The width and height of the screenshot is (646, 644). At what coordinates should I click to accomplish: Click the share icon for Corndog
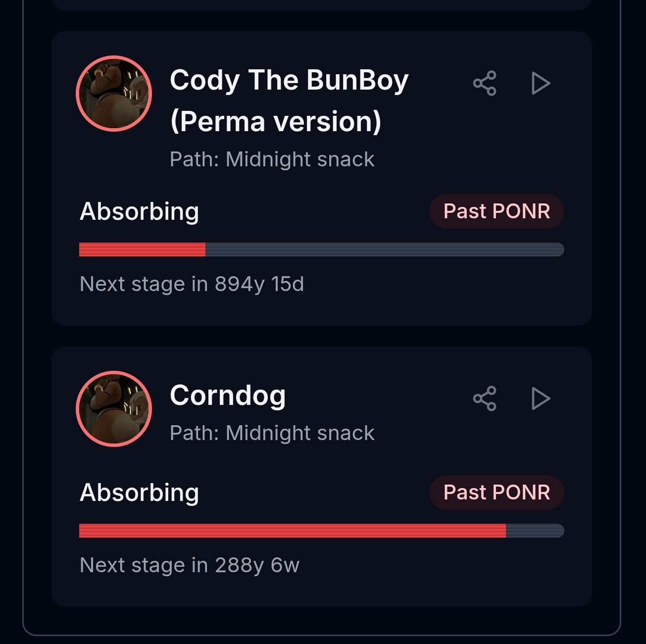[x=485, y=398]
